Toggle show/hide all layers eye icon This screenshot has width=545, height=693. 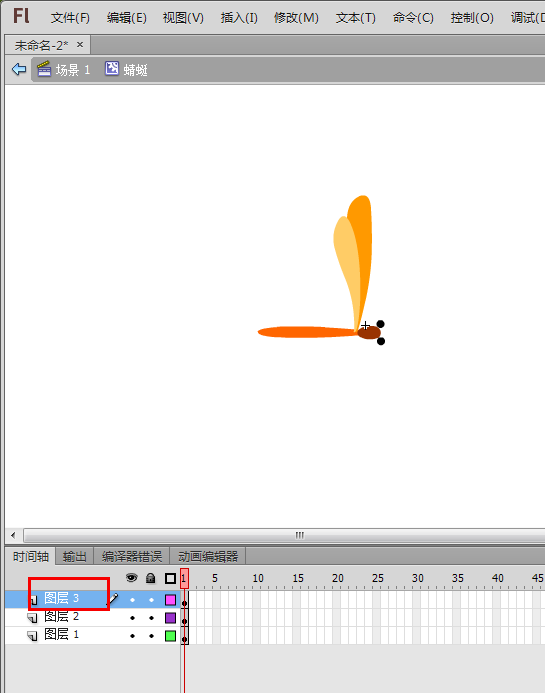tap(132, 578)
